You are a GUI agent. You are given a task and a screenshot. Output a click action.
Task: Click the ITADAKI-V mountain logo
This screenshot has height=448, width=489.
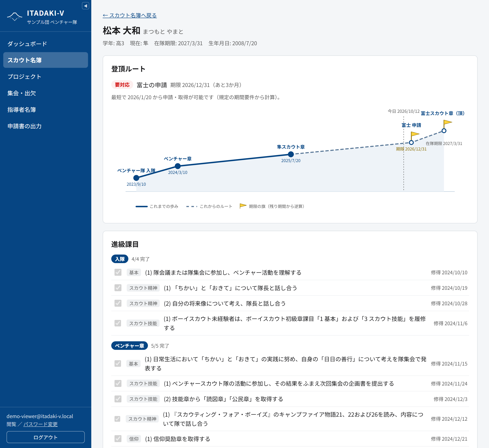(x=14, y=16)
